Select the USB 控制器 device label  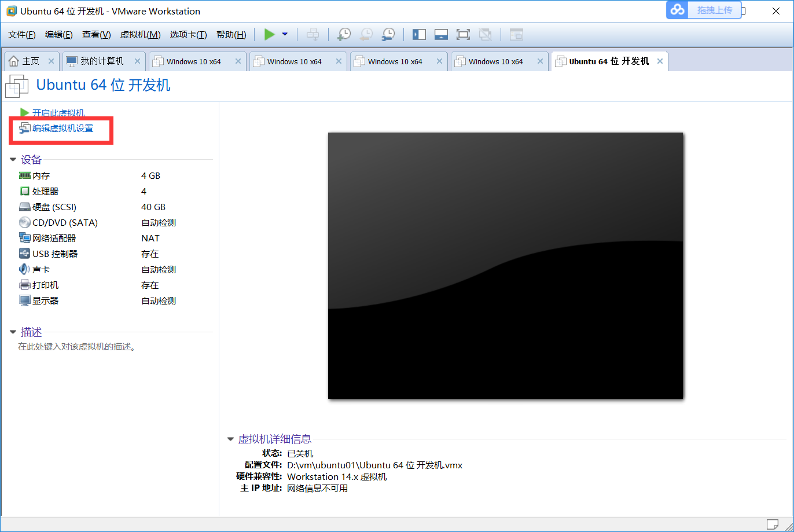[x=55, y=254]
